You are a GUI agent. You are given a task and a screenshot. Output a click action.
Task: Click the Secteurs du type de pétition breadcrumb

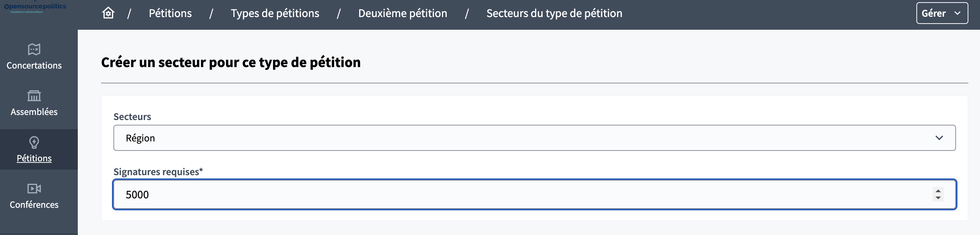click(x=554, y=13)
